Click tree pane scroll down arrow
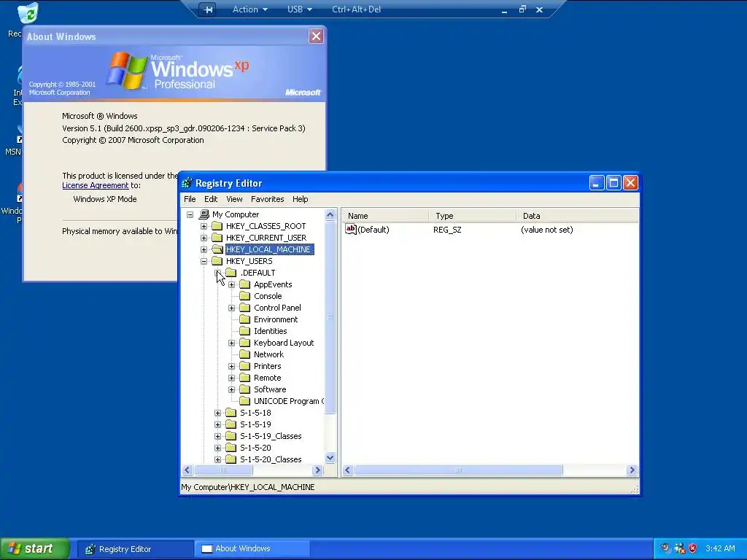This screenshot has width=747, height=560. click(330, 458)
